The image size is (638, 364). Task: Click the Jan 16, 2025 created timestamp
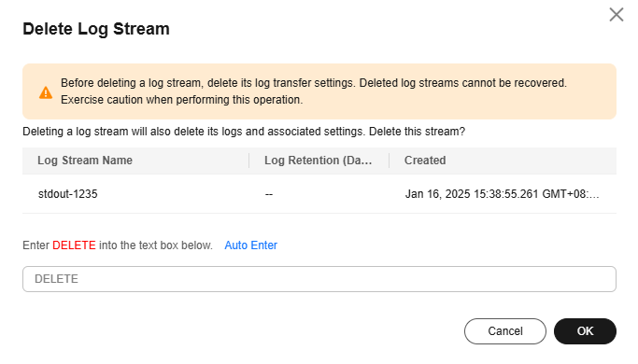(502, 194)
